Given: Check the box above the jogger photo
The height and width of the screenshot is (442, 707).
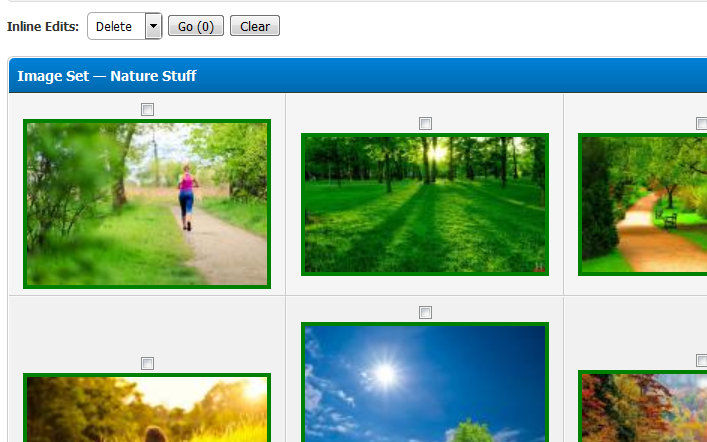Looking at the screenshot, I should [147, 109].
